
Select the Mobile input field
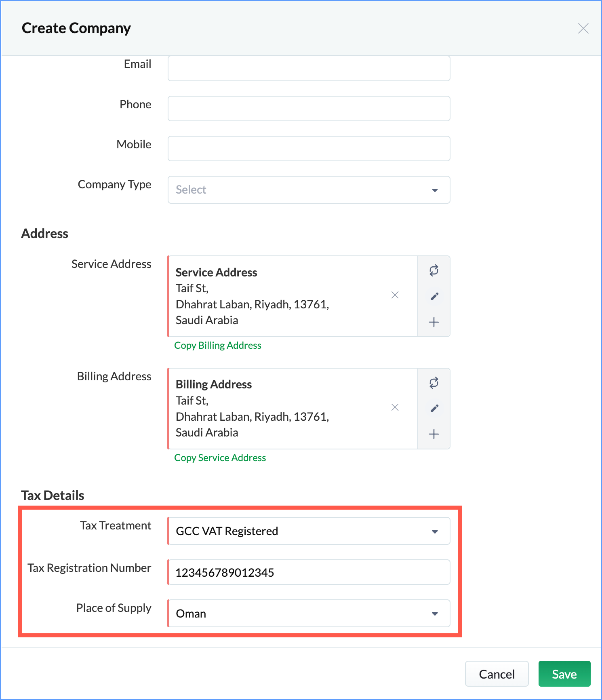[309, 148]
